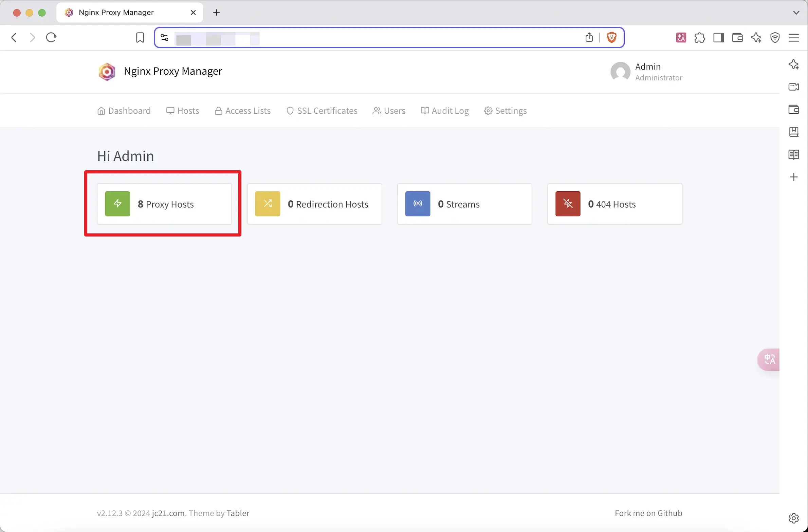The height and width of the screenshot is (532, 808).
Task: Open the Users page
Action: coord(389,111)
